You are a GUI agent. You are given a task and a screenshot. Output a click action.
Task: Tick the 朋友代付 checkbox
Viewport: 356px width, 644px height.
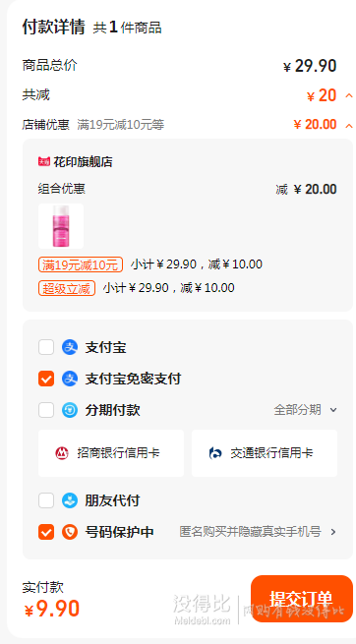[46, 500]
